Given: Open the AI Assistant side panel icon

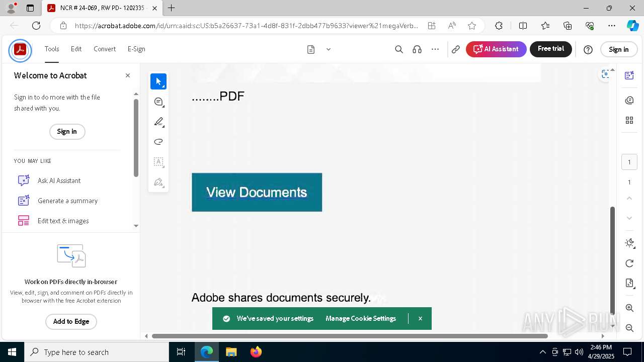Looking at the screenshot, I should pyautogui.click(x=629, y=75).
